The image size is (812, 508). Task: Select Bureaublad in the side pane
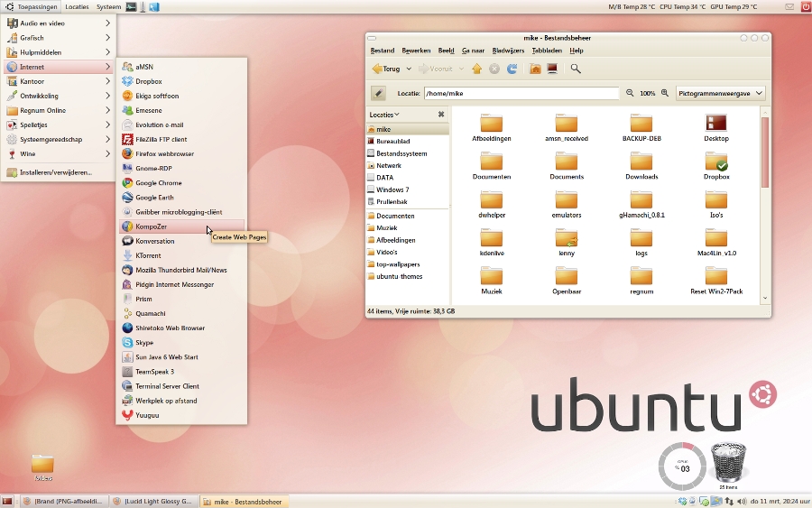407,141
